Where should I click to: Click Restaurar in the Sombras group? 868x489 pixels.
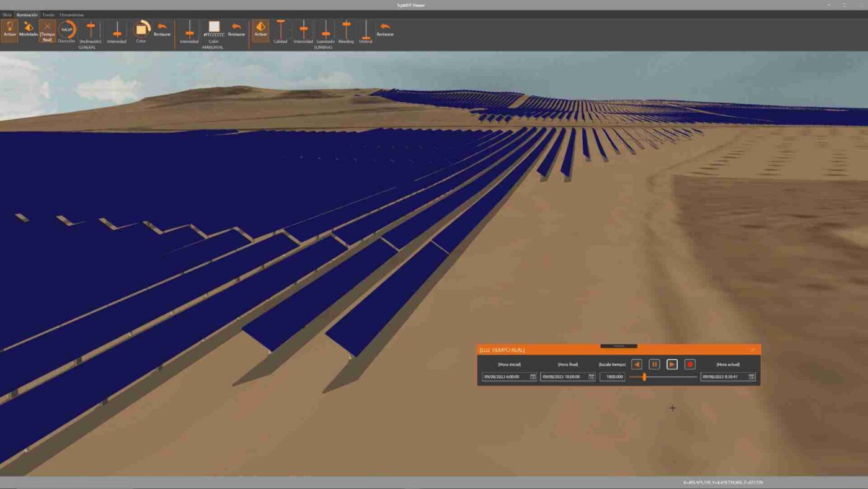tap(385, 30)
